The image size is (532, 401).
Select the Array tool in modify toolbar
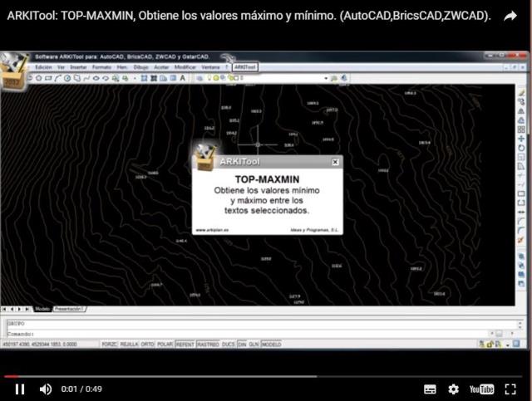[521, 130]
